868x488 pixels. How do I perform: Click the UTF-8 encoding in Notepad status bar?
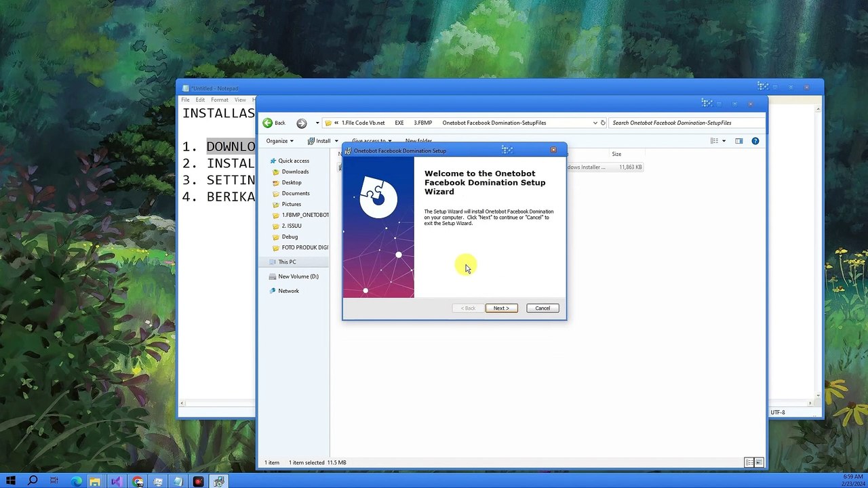[778, 412]
